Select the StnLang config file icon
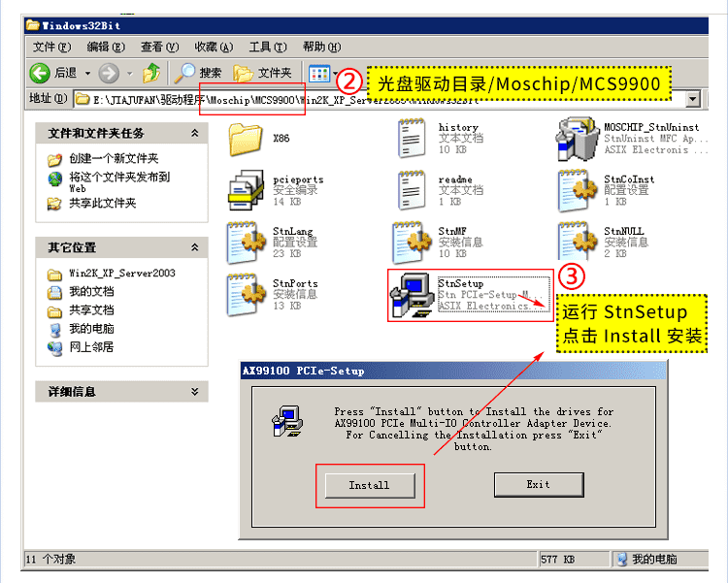Viewport: 728px width, 583px height. click(247, 243)
